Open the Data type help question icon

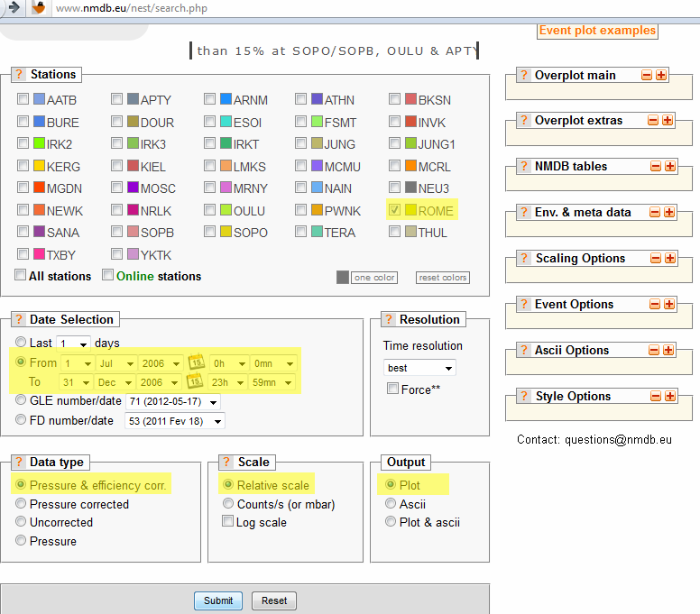coord(19,462)
